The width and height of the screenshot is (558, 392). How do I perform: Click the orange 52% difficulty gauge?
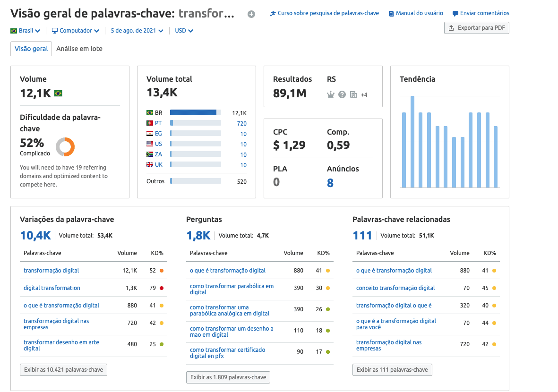tap(65, 147)
